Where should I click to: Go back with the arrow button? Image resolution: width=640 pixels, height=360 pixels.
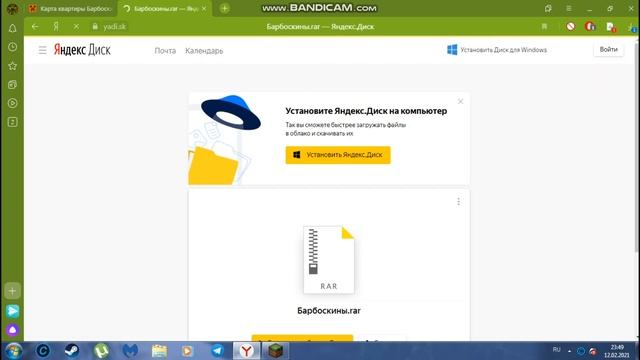(35, 27)
